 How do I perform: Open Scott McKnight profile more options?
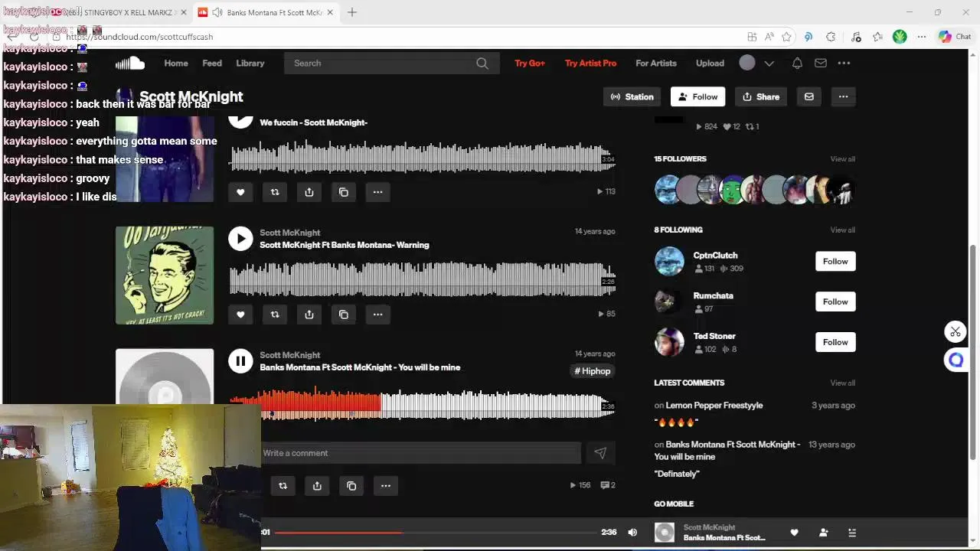coord(843,96)
